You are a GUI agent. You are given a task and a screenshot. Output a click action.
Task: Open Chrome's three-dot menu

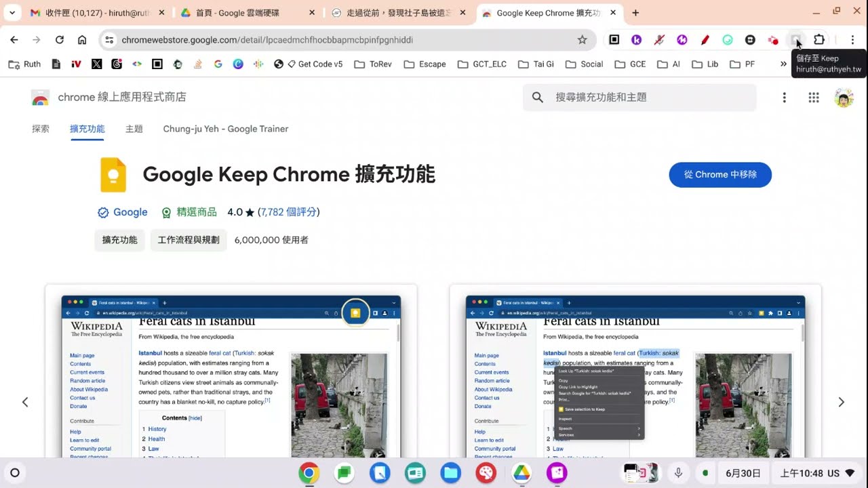pyautogui.click(x=853, y=40)
